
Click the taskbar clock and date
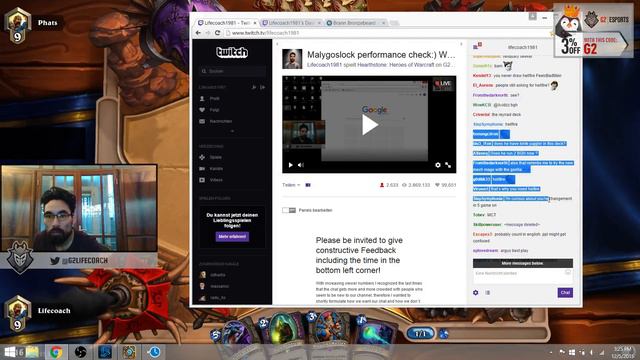tap(622, 352)
